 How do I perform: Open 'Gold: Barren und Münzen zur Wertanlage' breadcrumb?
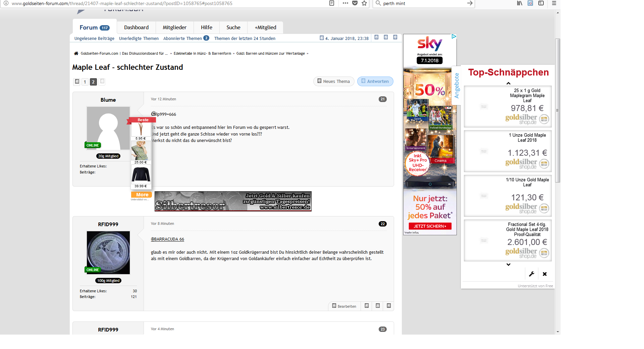pos(271,53)
